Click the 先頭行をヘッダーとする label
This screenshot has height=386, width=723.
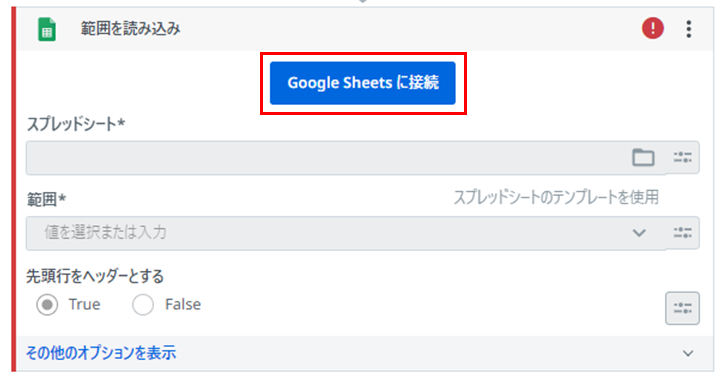pyautogui.click(x=95, y=276)
